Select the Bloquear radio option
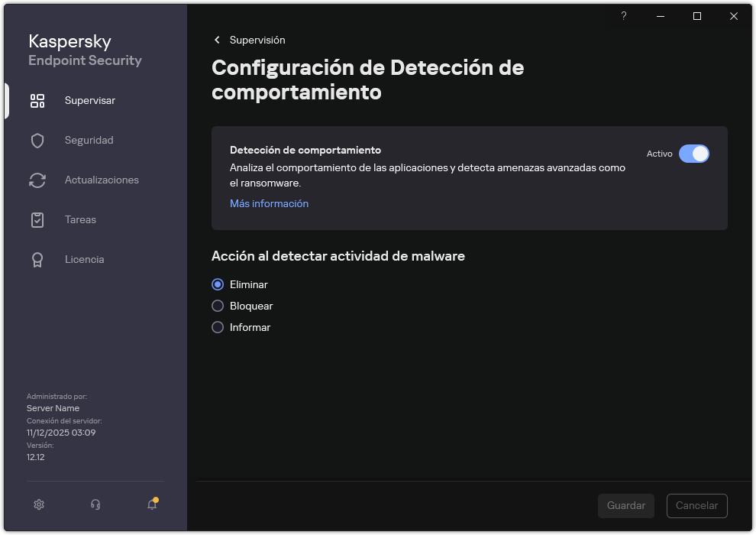The height and width of the screenshot is (535, 756). point(217,306)
